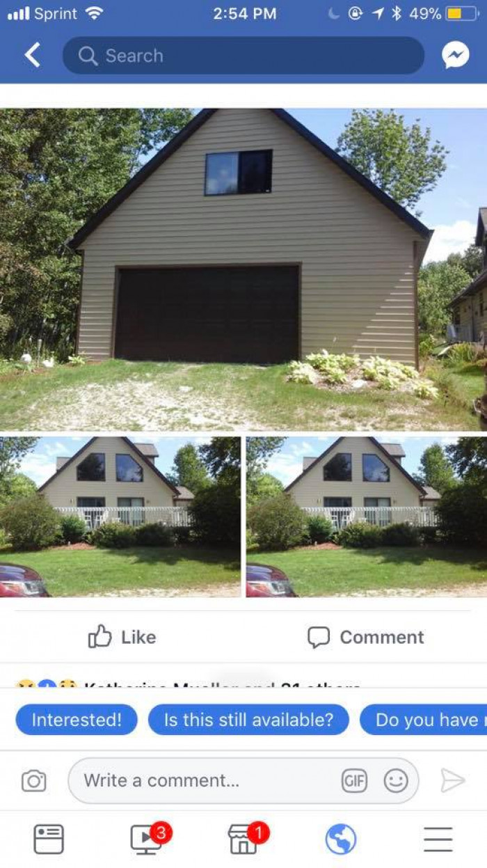Open Messenger from the header icon

click(455, 55)
